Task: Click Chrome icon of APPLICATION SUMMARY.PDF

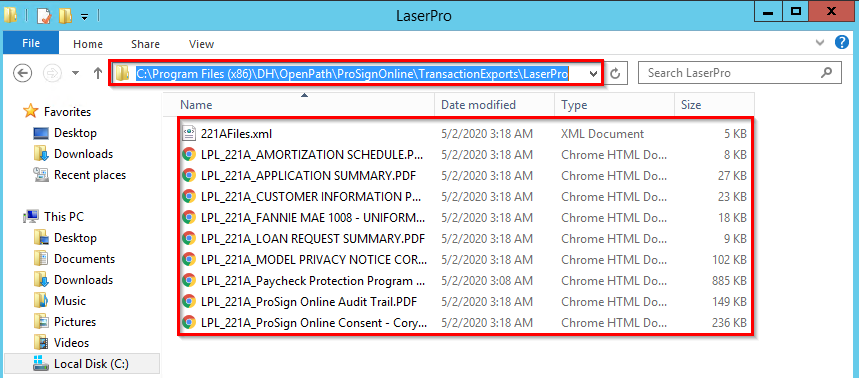Action: (189, 175)
